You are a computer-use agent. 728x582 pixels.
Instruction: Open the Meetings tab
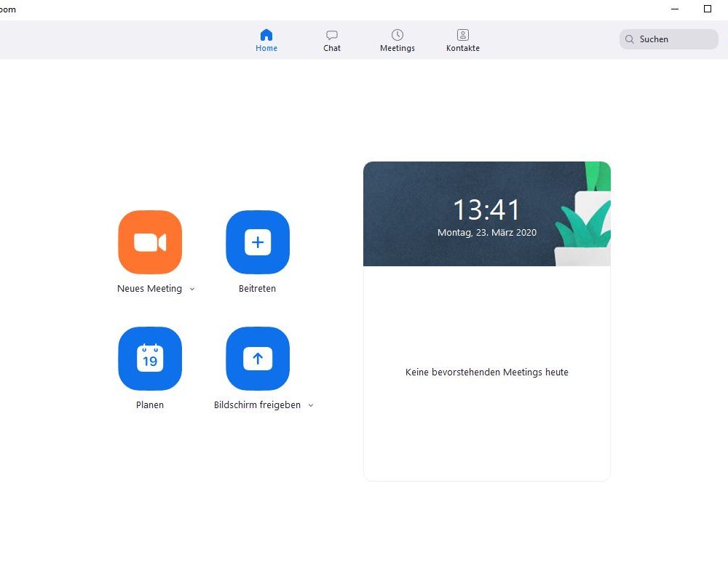[x=397, y=41]
